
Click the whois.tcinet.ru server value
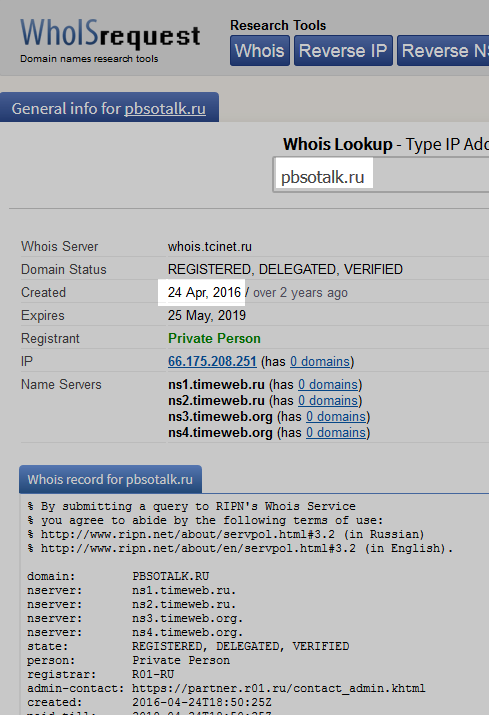[209, 246]
